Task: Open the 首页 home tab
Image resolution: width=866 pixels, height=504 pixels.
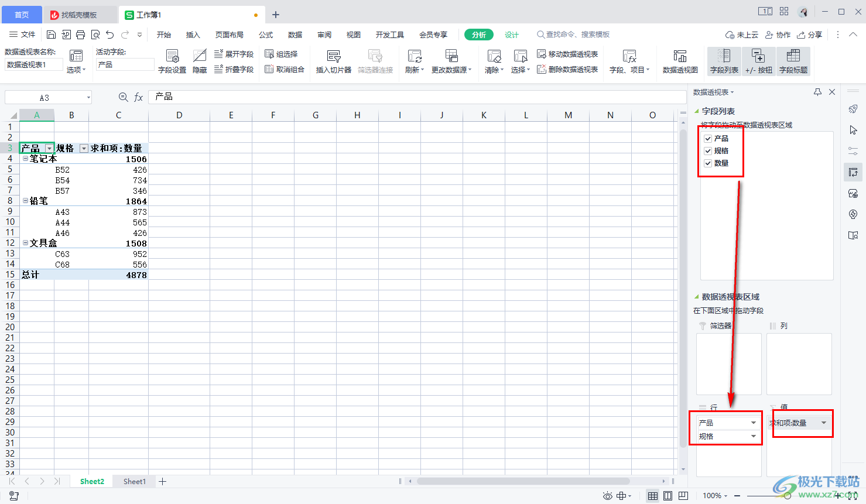Action: pyautogui.click(x=22, y=15)
